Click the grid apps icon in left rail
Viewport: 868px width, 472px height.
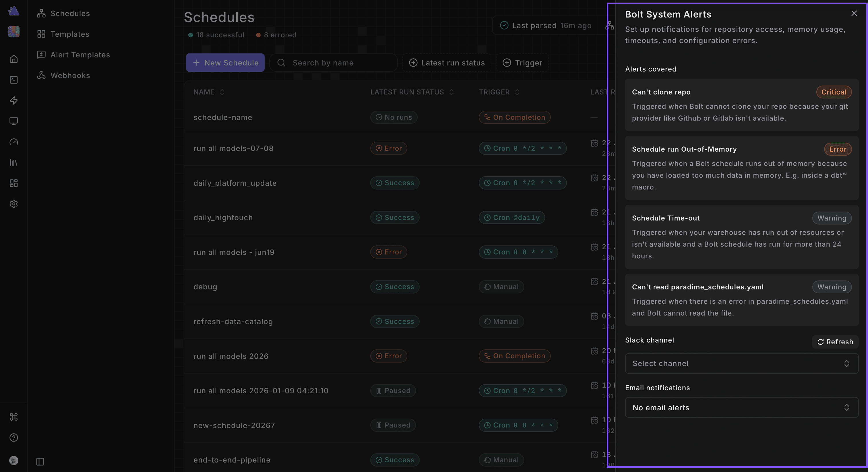coord(14,183)
